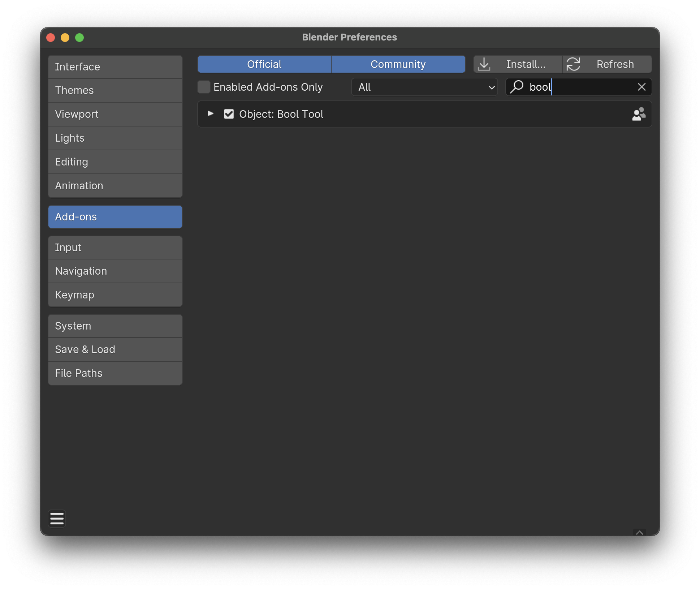Viewport: 700px width, 589px height.
Task: Open the hamburger preferences menu
Action: (57, 519)
